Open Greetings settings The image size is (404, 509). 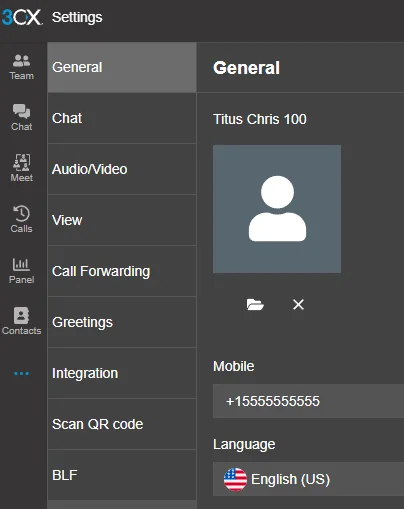(x=122, y=322)
